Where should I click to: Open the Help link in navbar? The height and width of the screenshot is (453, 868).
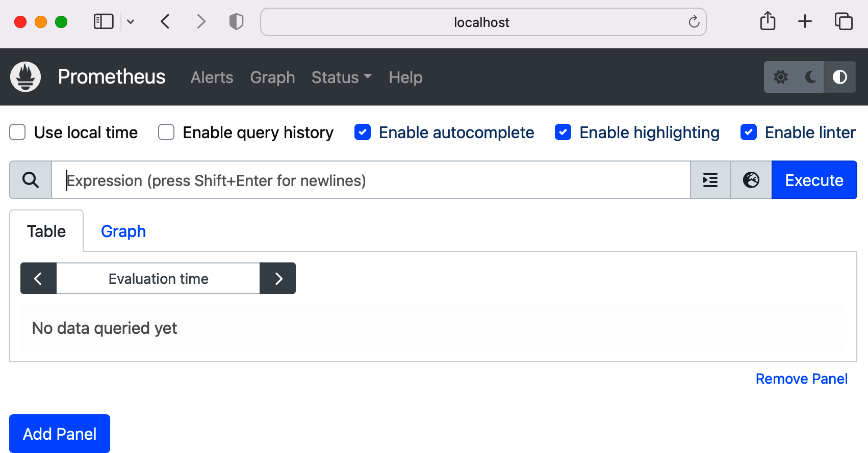405,77
